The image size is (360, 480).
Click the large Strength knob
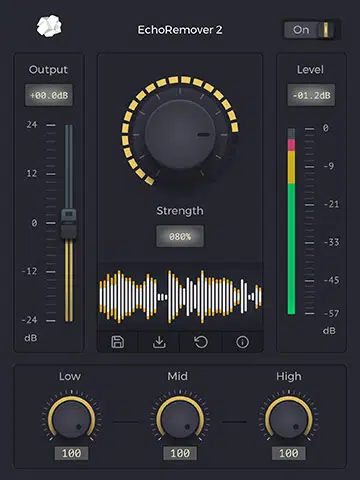pyautogui.click(x=180, y=135)
